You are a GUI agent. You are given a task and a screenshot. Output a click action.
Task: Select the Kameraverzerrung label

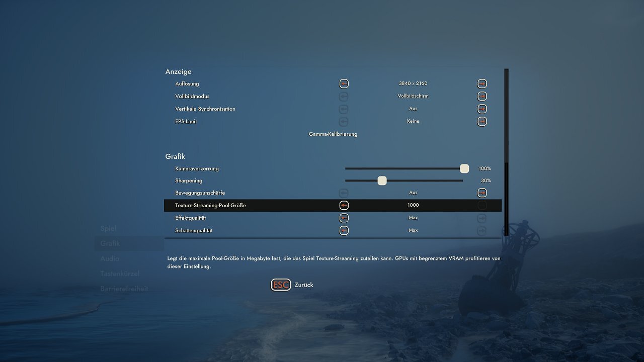tap(197, 169)
